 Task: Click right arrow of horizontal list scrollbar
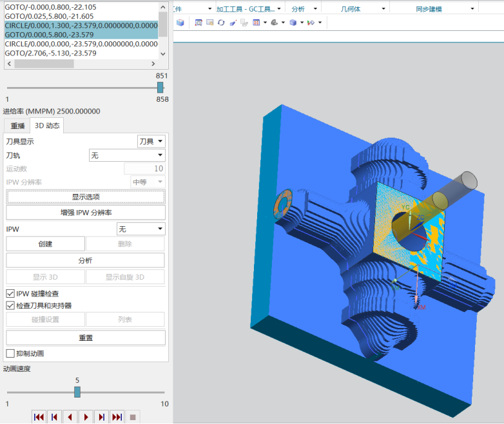(x=153, y=64)
